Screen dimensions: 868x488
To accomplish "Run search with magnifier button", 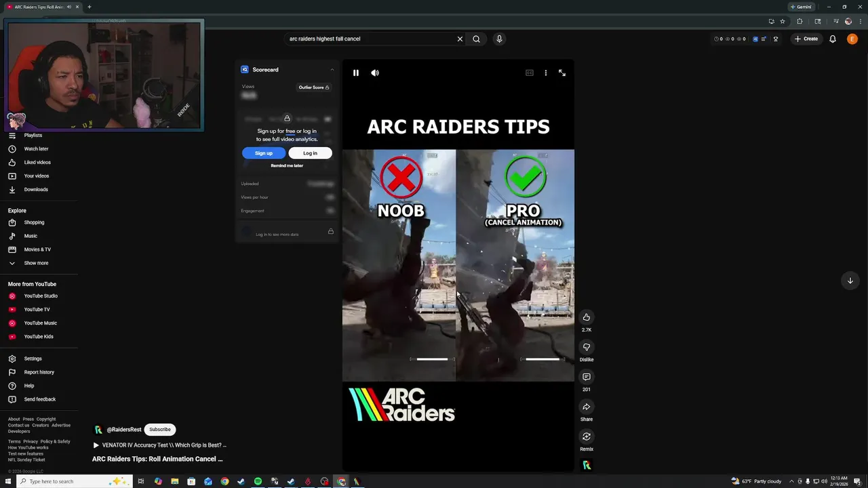I will tap(476, 39).
